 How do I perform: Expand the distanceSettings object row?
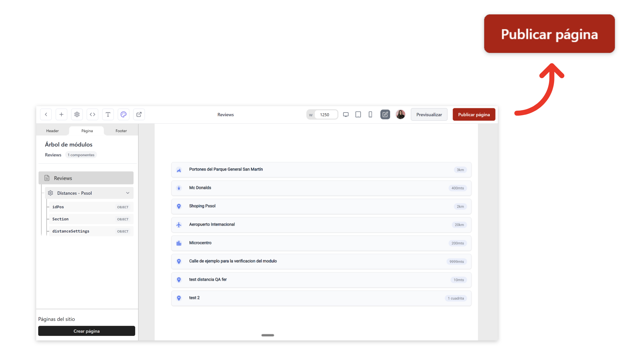point(91,231)
